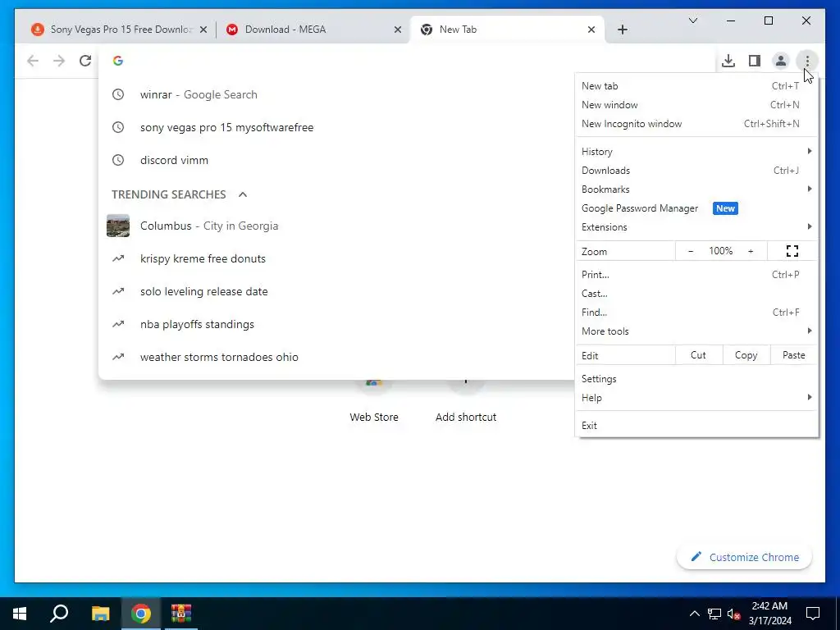Click the browser back arrow

click(x=33, y=61)
